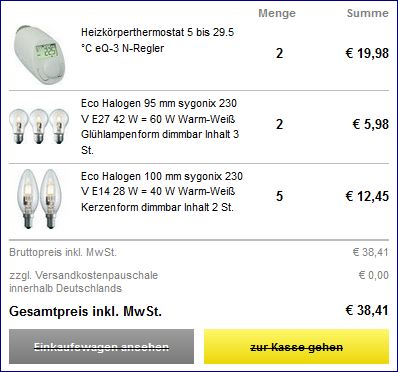Click quantity 2 of the 95 mm halogen
The width and height of the screenshot is (398, 372).
coord(279,124)
